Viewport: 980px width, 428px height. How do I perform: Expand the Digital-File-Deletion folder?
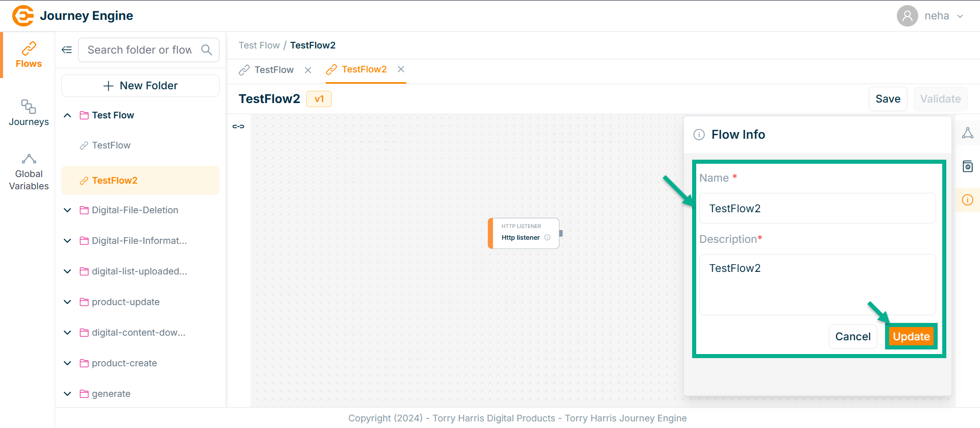67,210
